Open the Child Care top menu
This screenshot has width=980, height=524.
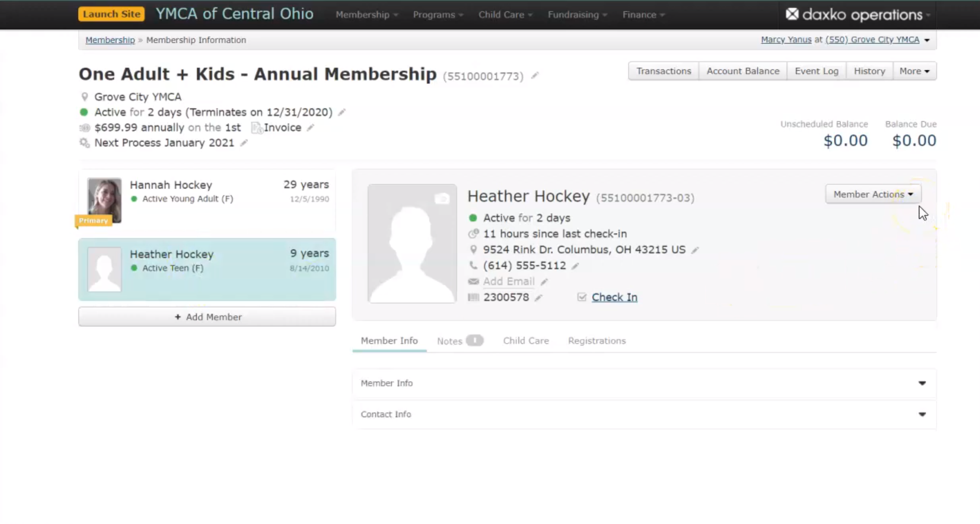pos(506,15)
